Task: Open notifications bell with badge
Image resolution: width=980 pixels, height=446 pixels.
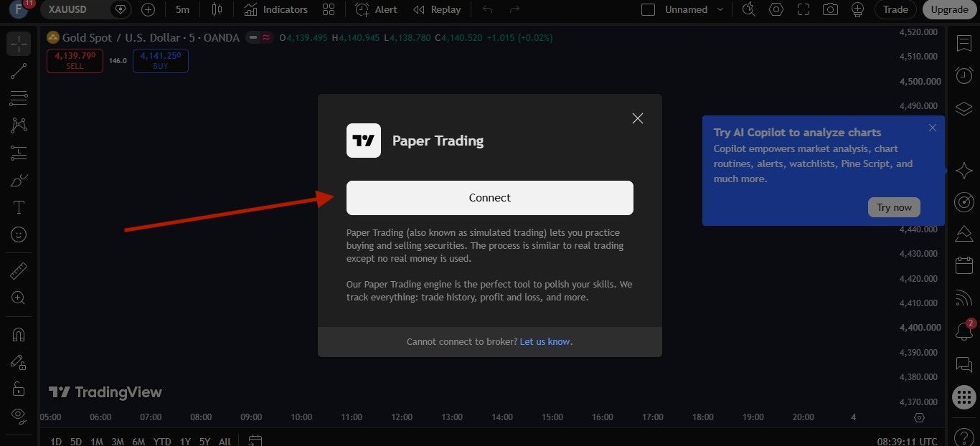Action: 964,331
